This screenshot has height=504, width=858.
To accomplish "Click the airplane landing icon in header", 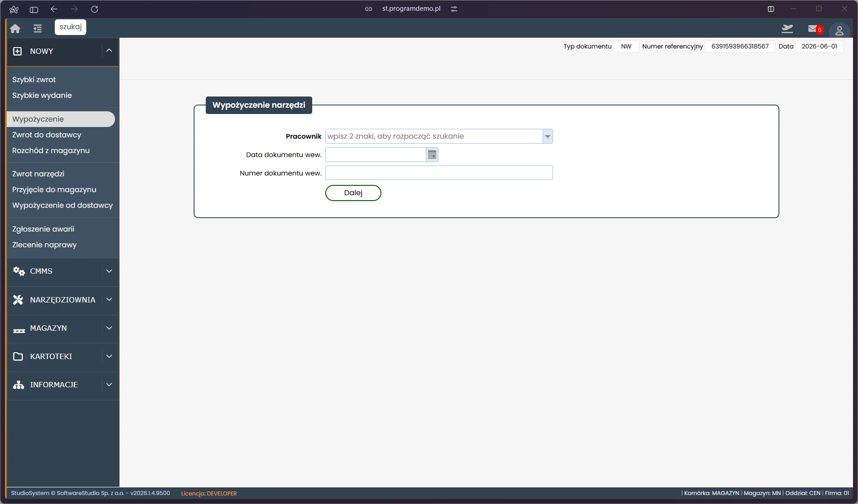I will click(787, 29).
